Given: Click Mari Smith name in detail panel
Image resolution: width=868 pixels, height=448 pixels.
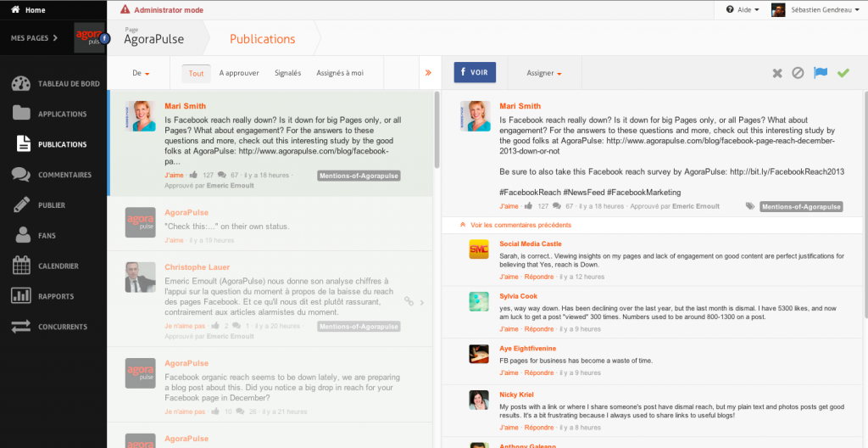Looking at the screenshot, I should [x=520, y=106].
